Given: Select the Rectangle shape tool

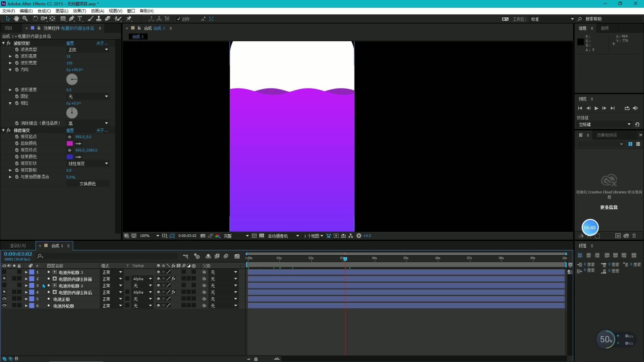Looking at the screenshot, I should pos(63,19).
